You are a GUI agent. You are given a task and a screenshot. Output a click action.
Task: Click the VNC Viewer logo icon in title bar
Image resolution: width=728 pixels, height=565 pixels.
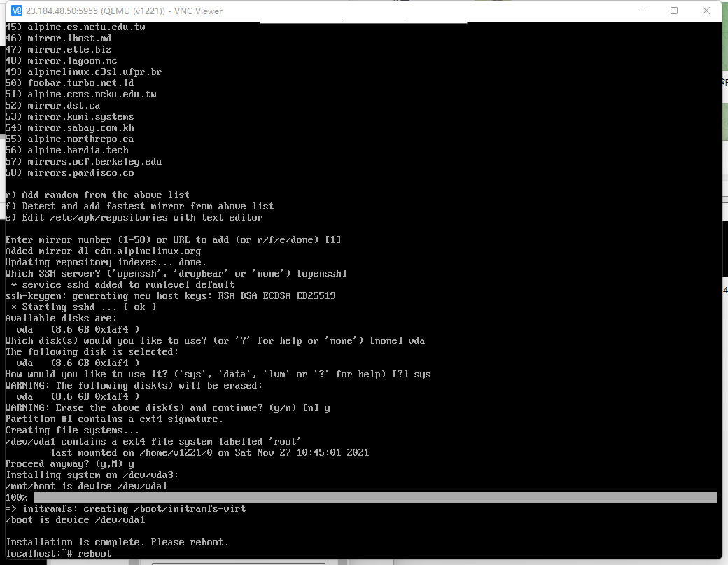point(16,11)
